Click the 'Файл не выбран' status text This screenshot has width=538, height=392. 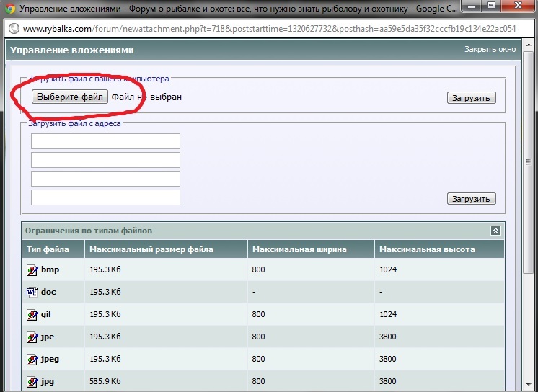(x=146, y=97)
